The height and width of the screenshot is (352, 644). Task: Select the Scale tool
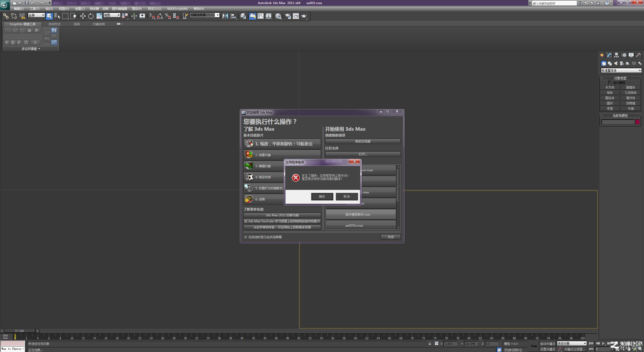(x=99, y=16)
